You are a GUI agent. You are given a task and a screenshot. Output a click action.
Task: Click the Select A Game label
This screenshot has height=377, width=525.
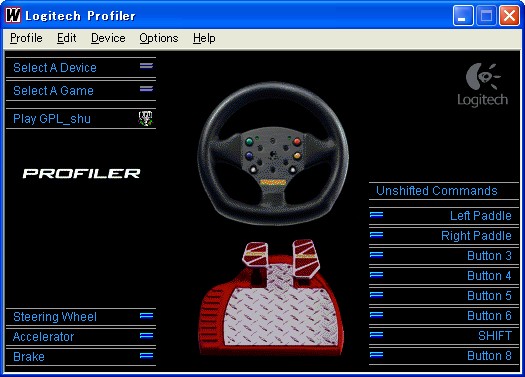click(x=53, y=91)
